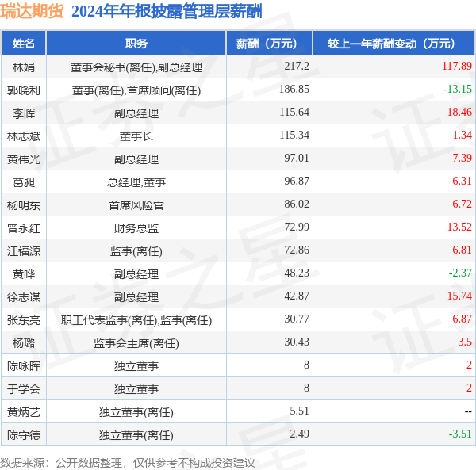Click the salary value 97.01
Image resolution: width=476 pixels, height=470 pixels.
coord(297,158)
